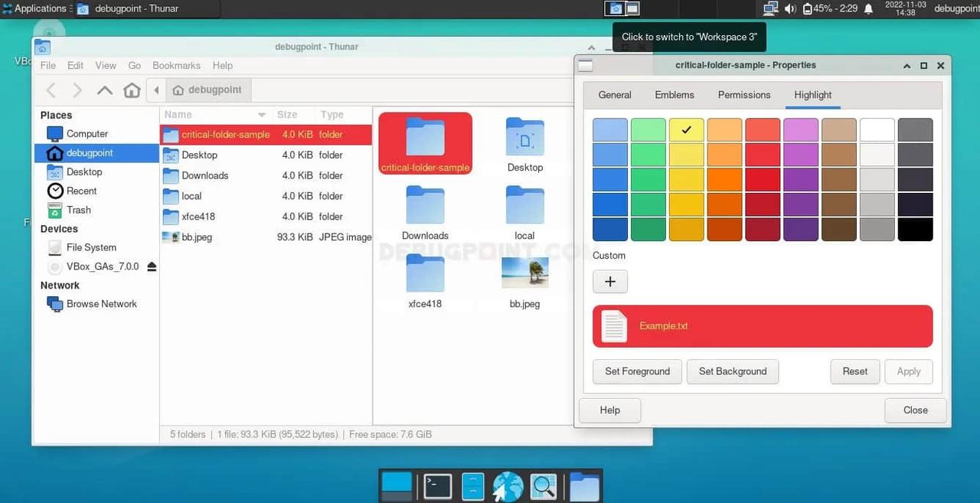This screenshot has width=980, height=503.
Task: Click the notification bell in the panel
Action: coord(868,8)
